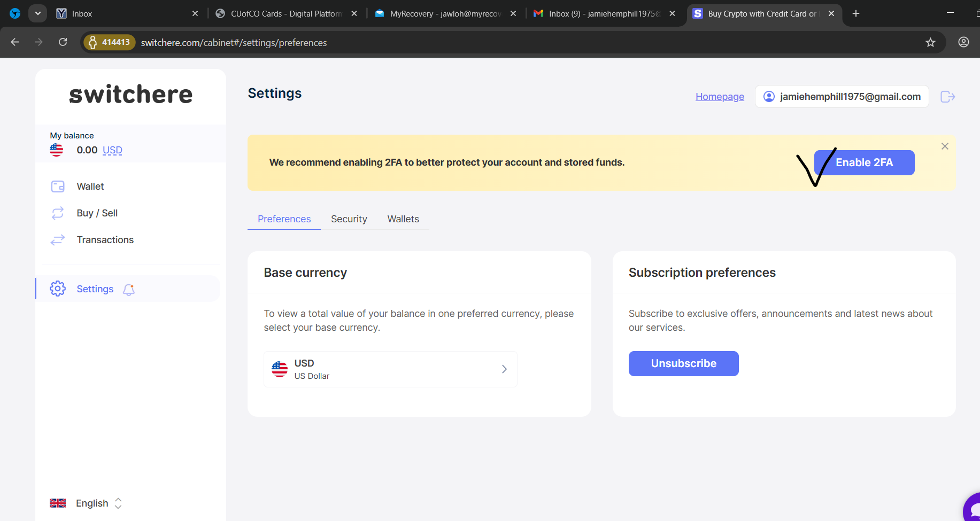
Task: Open the chat support bubble
Action: pyautogui.click(x=972, y=508)
